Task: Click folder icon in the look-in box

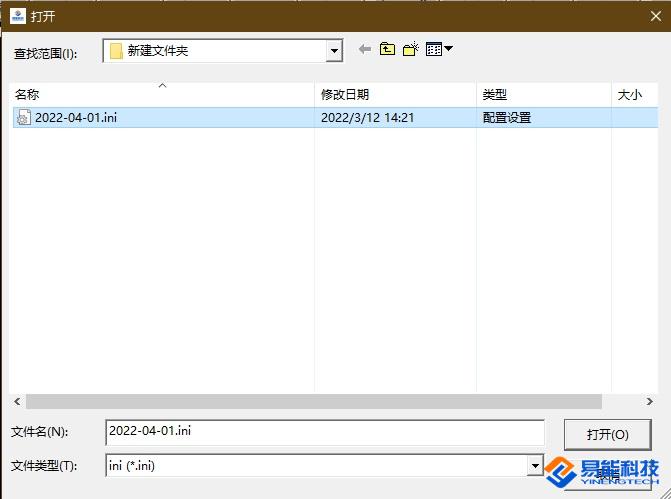Action: point(116,51)
